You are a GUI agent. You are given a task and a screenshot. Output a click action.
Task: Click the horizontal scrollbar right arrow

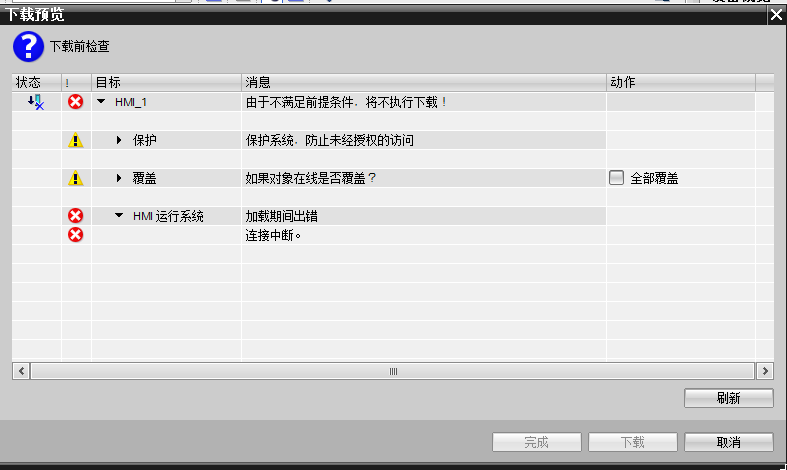point(765,371)
